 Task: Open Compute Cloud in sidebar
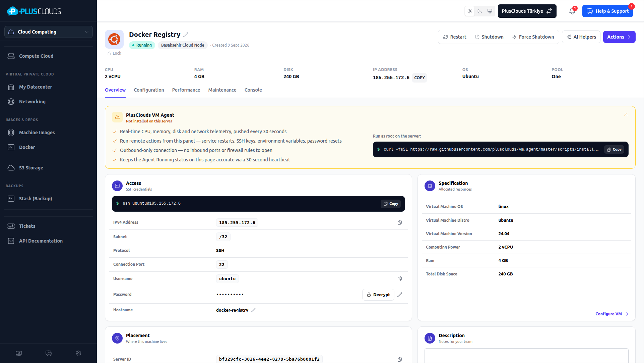36,56
